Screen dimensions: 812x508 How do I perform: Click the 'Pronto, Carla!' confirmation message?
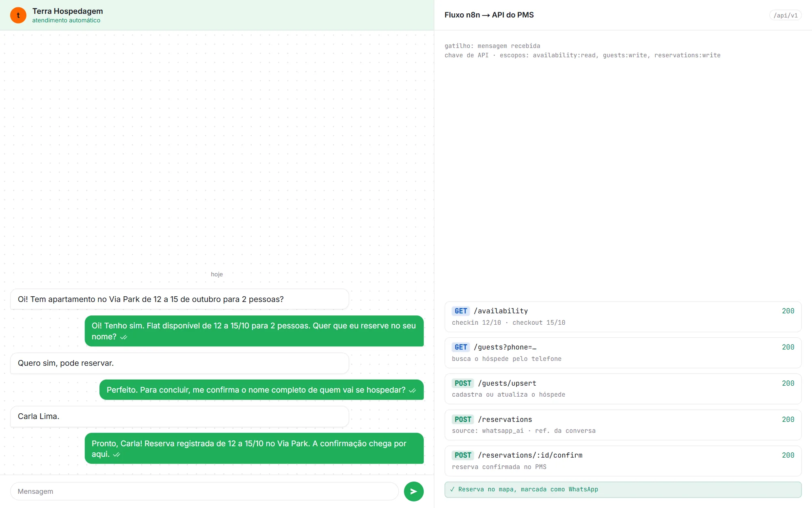coord(254,448)
